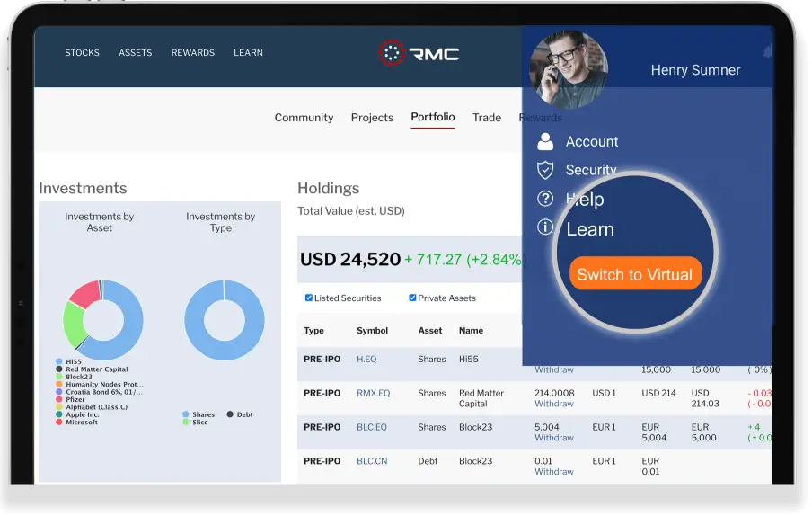Open the REWARDS top menu
Image resolution: width=812 pixels, height=516 pixels.
193,53
